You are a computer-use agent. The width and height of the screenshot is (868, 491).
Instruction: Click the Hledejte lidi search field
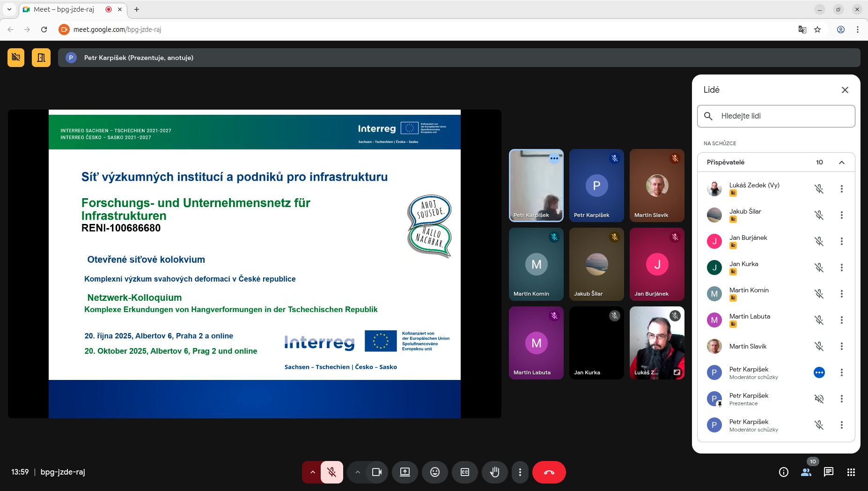click(x=782, y=116)
